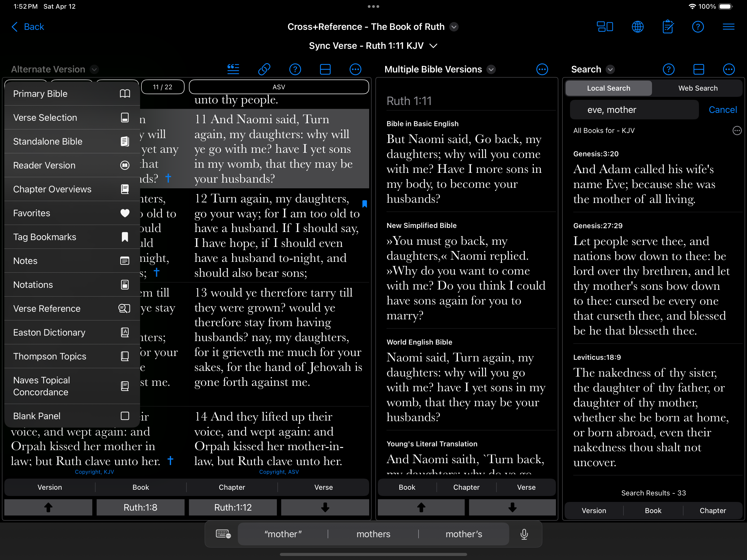
Task: Switch to Web Search
Action: (698, 88)
